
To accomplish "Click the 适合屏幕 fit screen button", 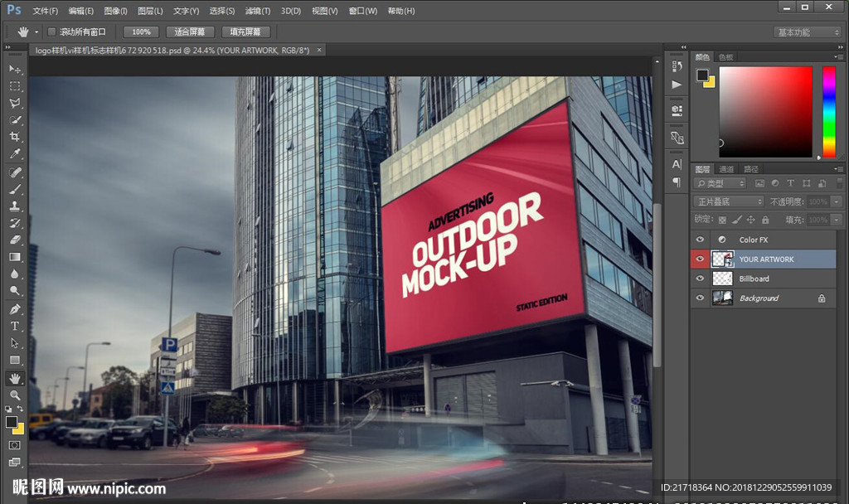I will click(x=191, y=32).
